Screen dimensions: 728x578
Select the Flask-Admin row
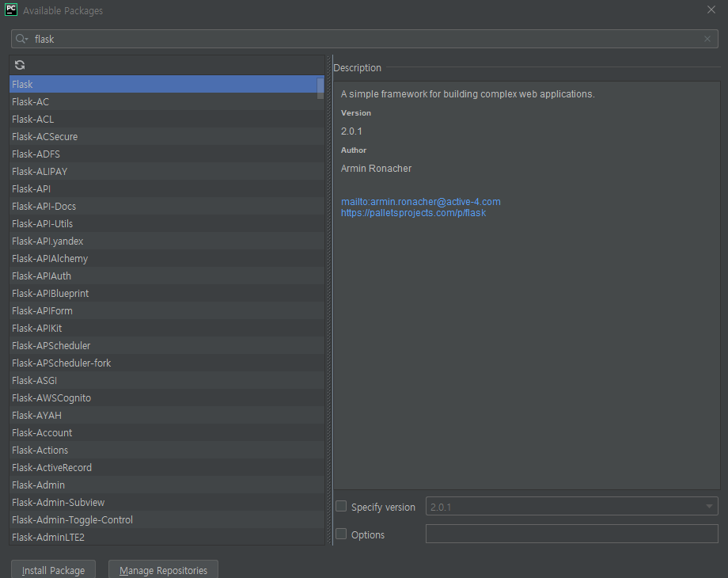point(167,485)
